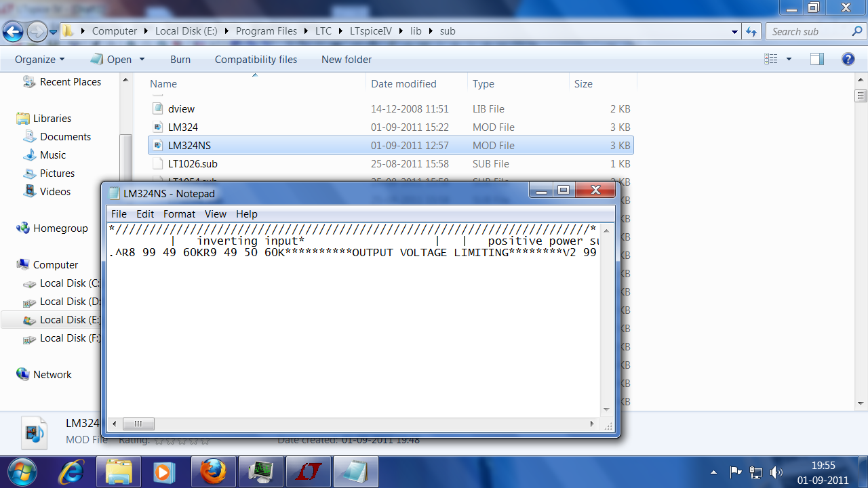This screenshot has width=868, height=488.
Task: Click the Open button in Explorer toolbar
Action: (112, 60)
